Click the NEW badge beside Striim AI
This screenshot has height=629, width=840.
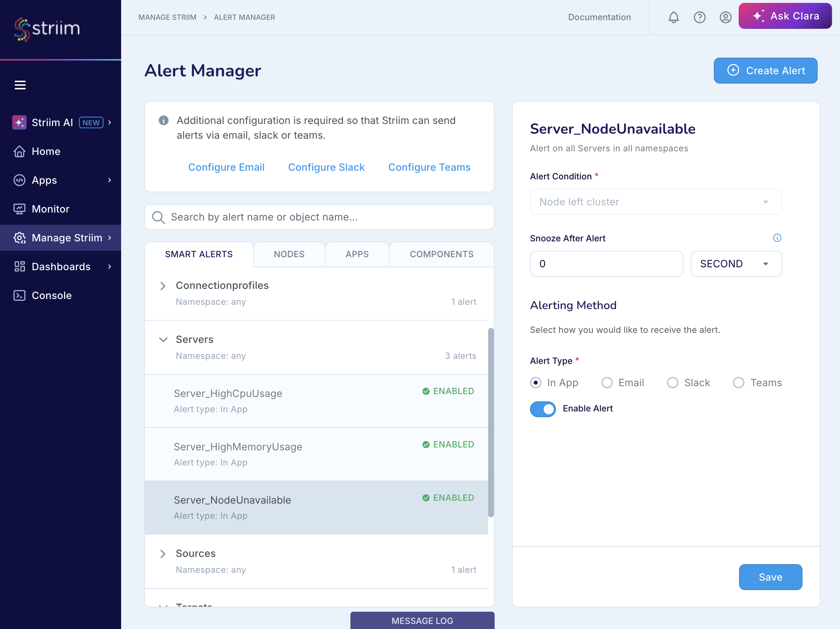tap(91, 123)
